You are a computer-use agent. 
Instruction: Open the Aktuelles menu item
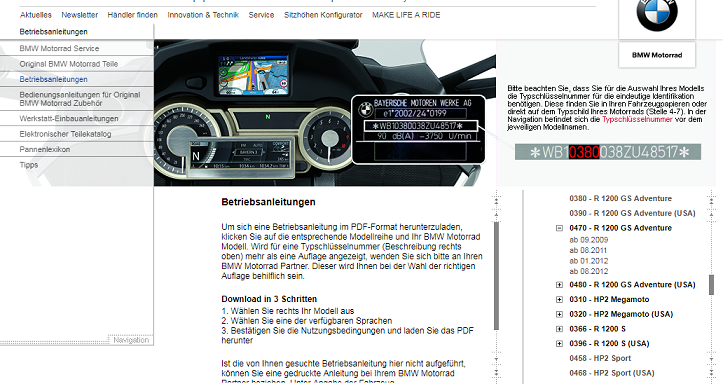(x=36, y=15)
